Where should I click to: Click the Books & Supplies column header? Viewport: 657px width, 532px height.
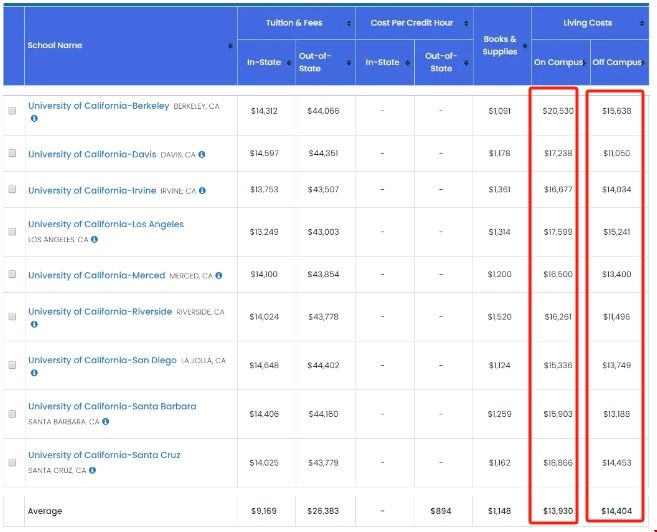pyautogui.click(x=500, y=46)
